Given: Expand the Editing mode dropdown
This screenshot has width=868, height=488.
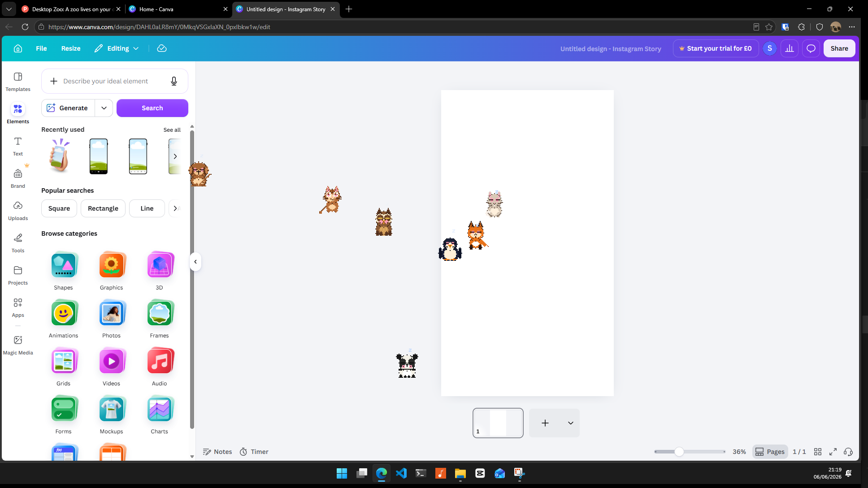Looking at the screenshot, I should coord(117,48).
